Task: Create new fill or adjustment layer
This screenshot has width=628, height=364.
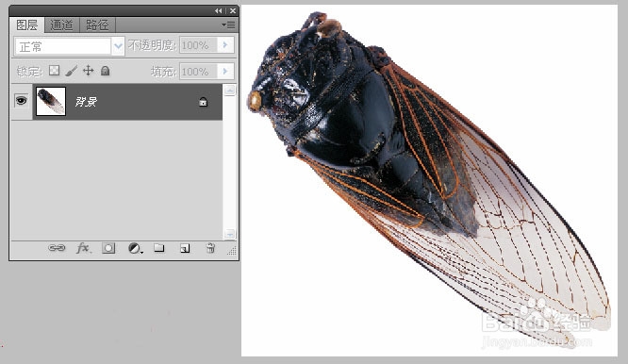Action: click(135, 248)
